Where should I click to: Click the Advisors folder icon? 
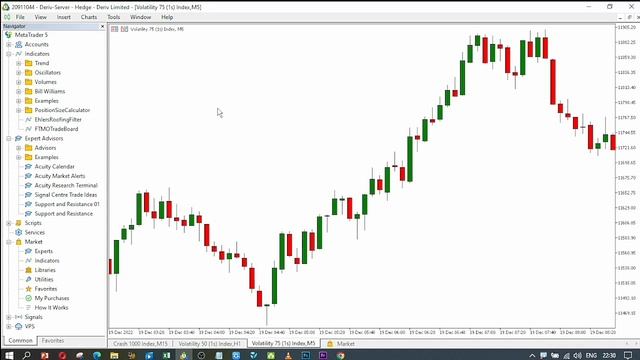coord(29,148)
